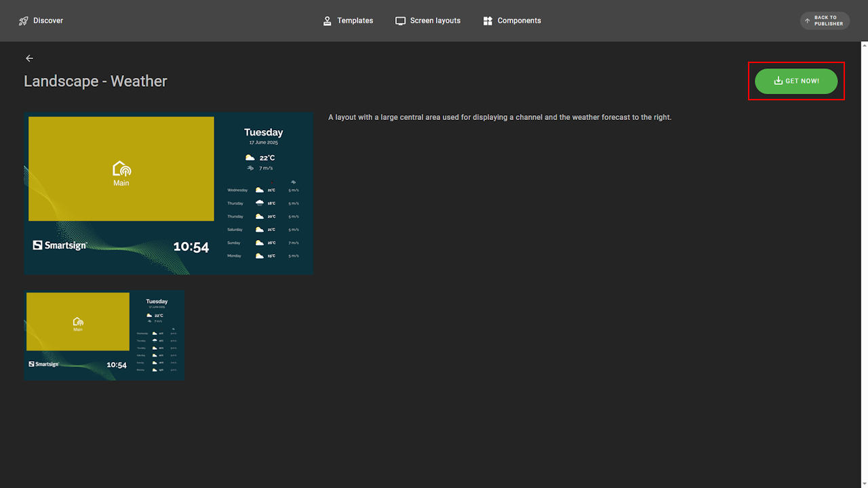Click the up arrow in Back to Publisher
This screenshot has height=488, width=868.
pos(807,21)
